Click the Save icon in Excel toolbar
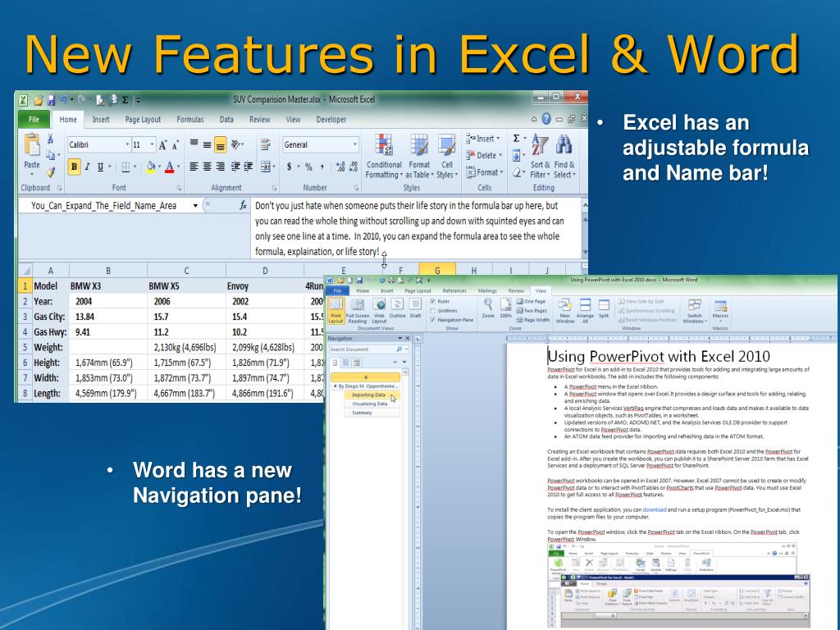Viewport: 840px width, 630px height. (x=51, y=100)
